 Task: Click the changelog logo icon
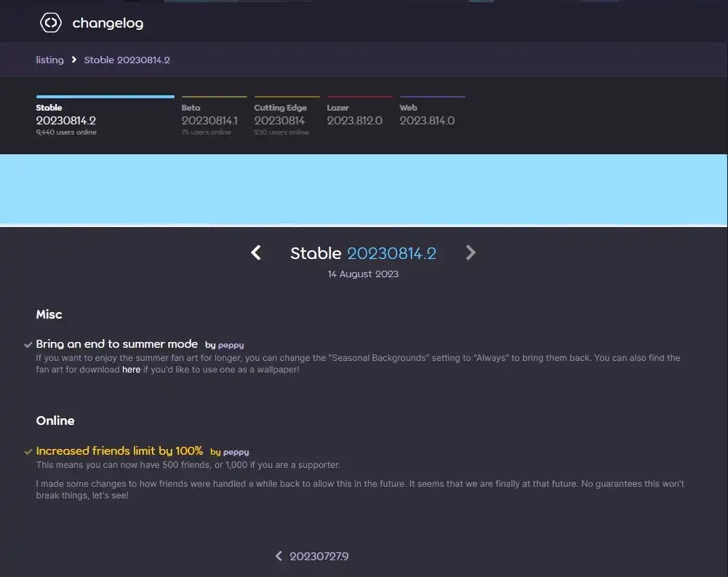pyautogui.click(x=51, y=23)
